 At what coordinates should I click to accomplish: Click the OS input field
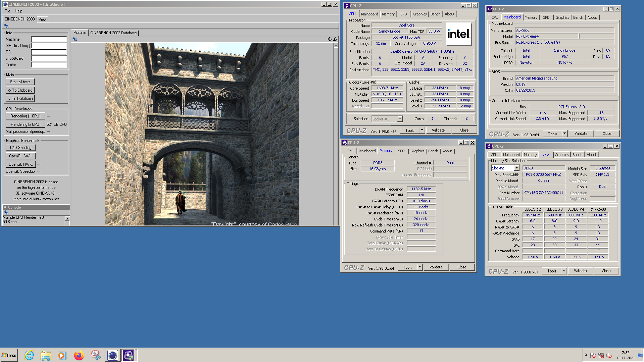[x=49, y=52]
